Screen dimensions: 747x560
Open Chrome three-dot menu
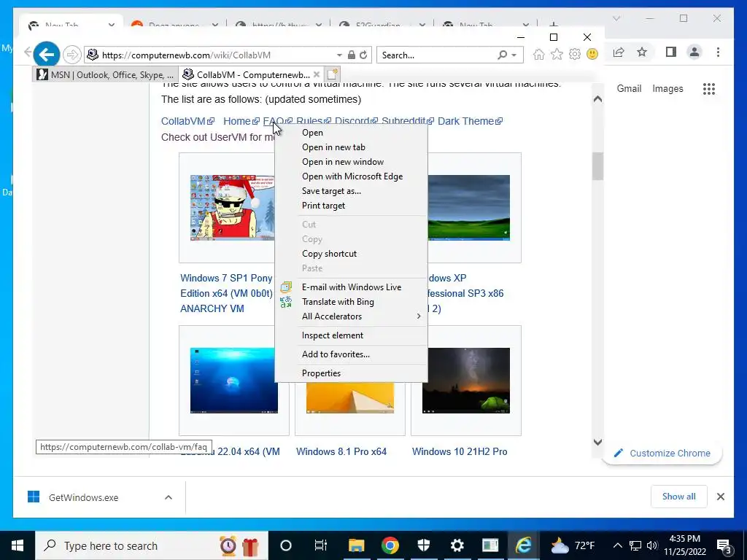[718, 52]
